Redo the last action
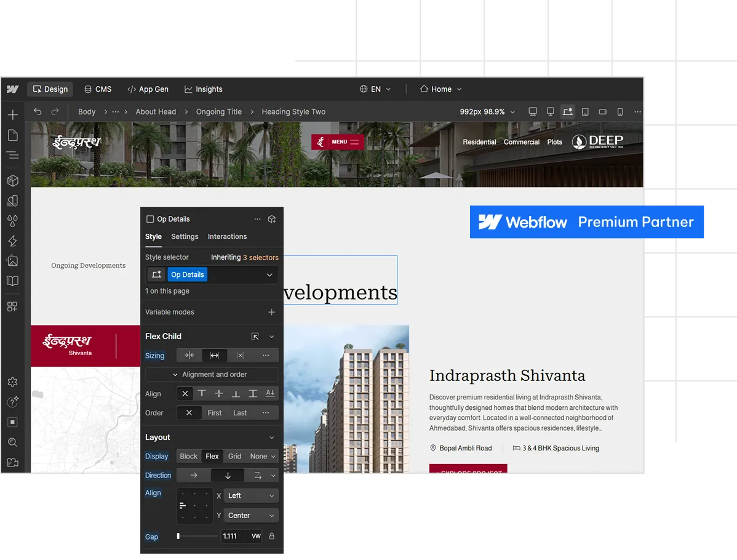This screenshot has height=560, width=737. click(55, 111)
